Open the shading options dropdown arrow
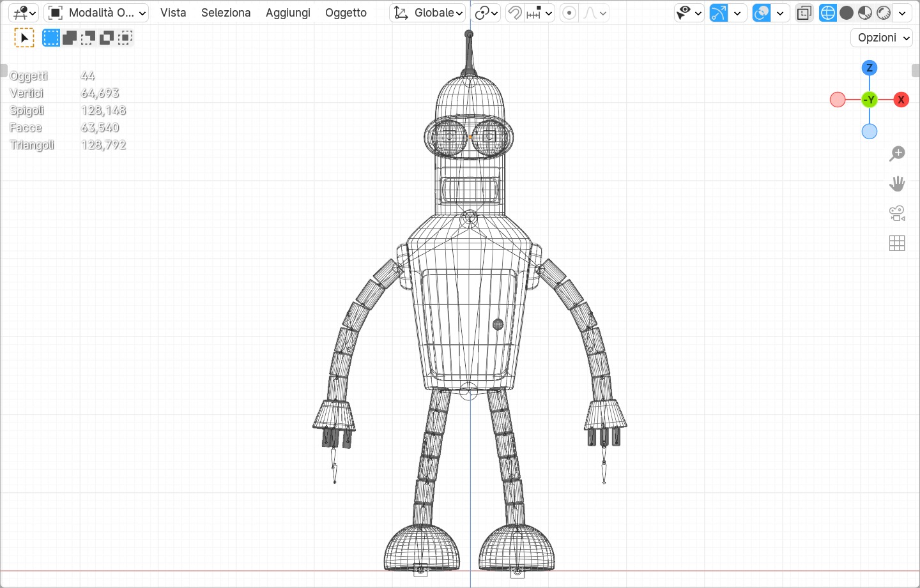The image size is (920, 588). 902,13
